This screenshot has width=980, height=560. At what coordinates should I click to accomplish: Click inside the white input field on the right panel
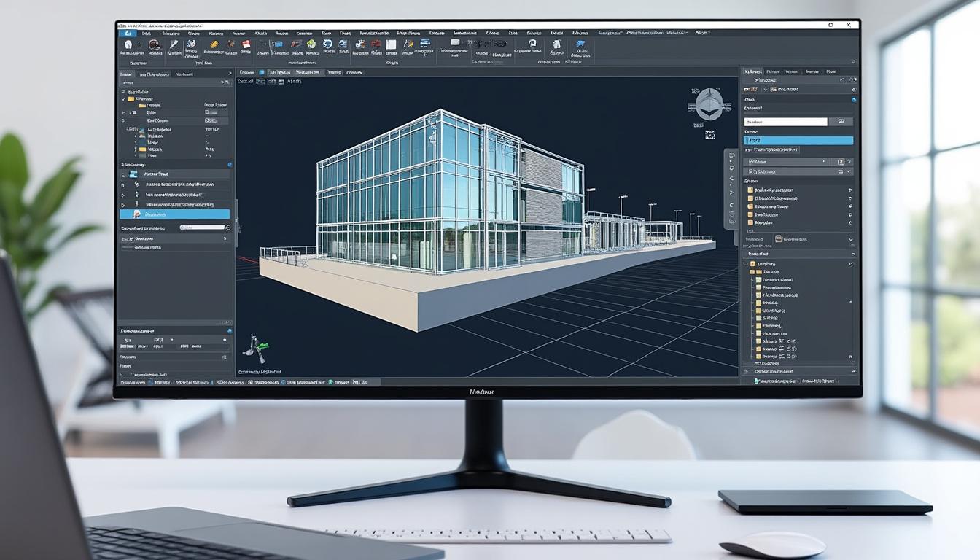[x=785, y=121]
